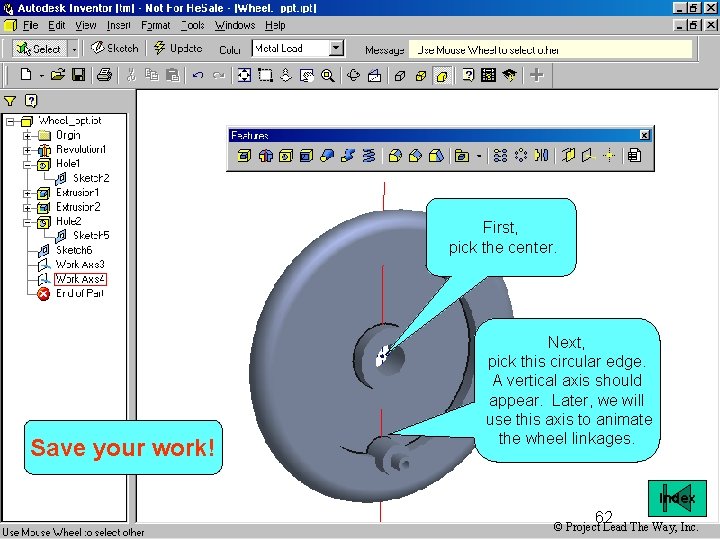The width and height of the screenshot is (720, 540).
Task: Click the Update button
Action: [178, 48]
